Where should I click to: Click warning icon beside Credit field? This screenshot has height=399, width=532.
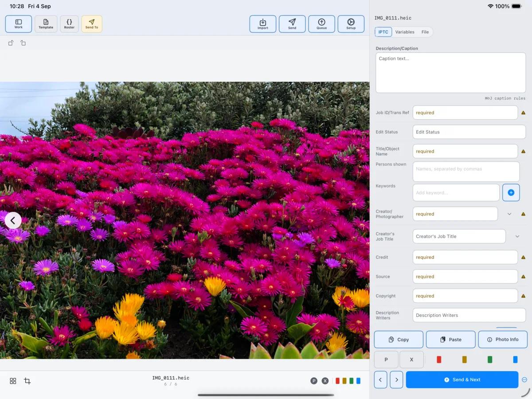click(x=523, y=257)
